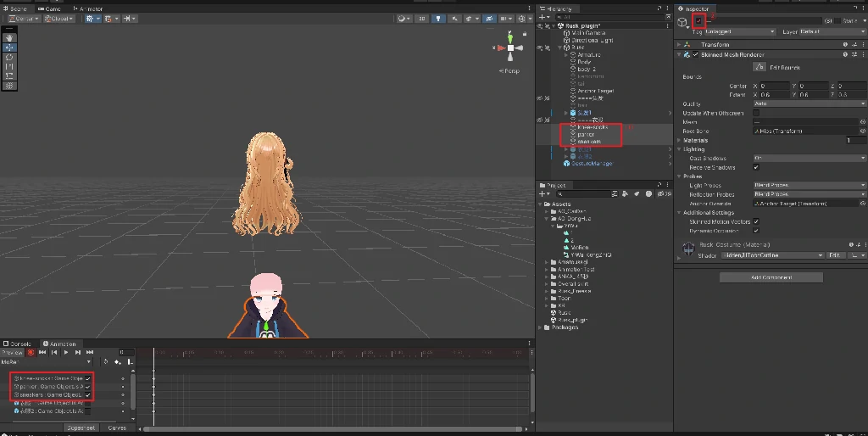Toggle 2D view mode in Scene

(x=421, y=18)
